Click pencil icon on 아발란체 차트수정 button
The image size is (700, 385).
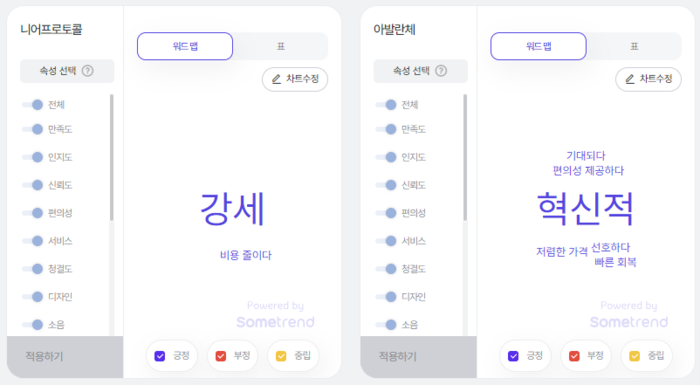click(630, 79)
